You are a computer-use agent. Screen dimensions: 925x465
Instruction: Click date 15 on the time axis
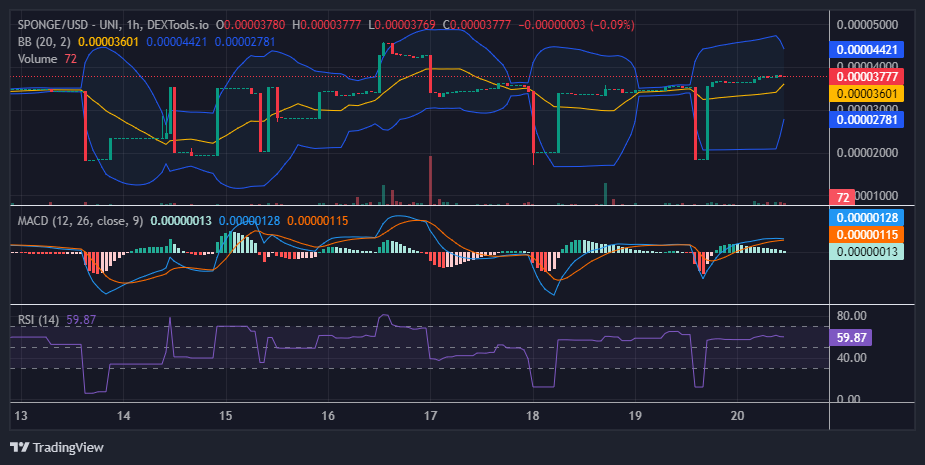click(225, 416)
